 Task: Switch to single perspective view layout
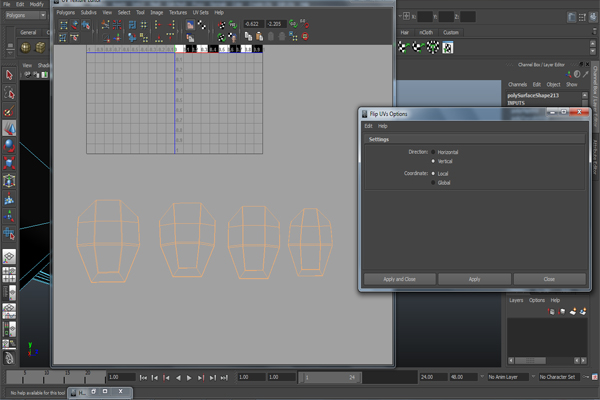[9, 256]
